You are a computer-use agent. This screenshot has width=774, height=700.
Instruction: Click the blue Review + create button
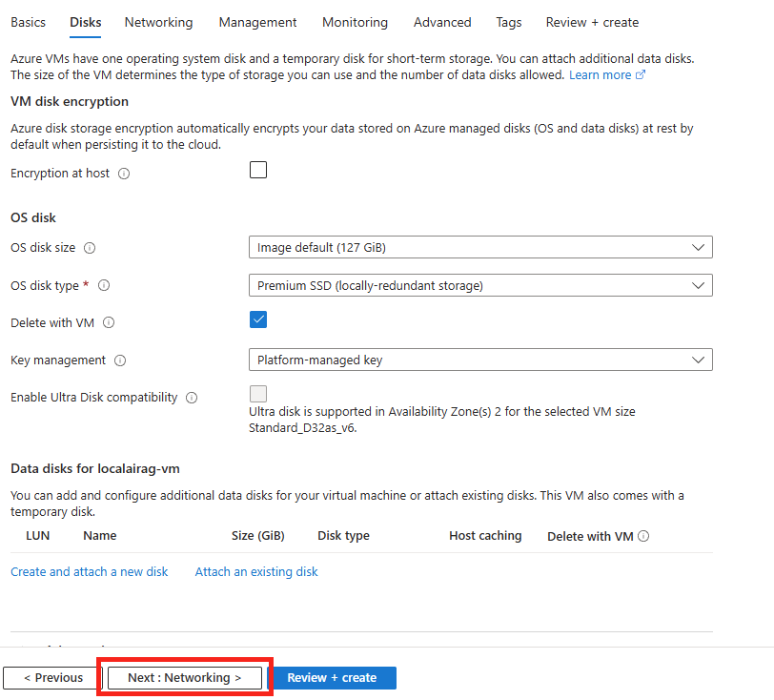click(332, 678)
